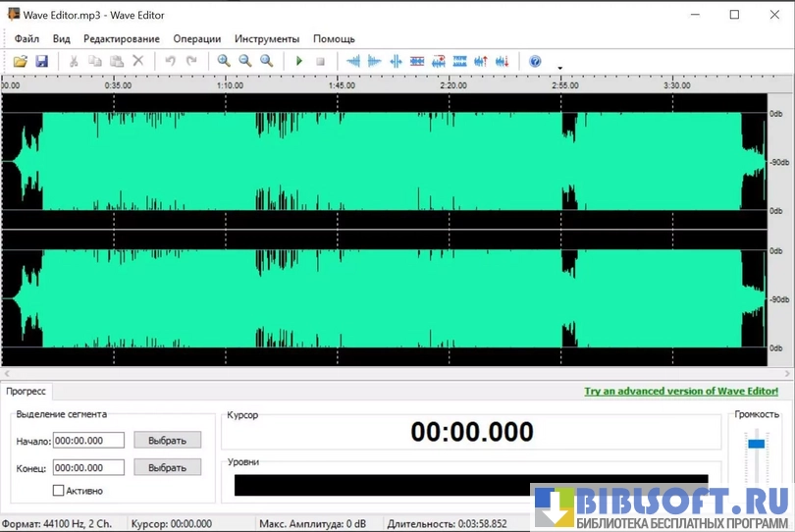This screenshot has height=532, width=795.
Task: Click the Zoom In magnifier icon
Action: (x=224, y=61)
